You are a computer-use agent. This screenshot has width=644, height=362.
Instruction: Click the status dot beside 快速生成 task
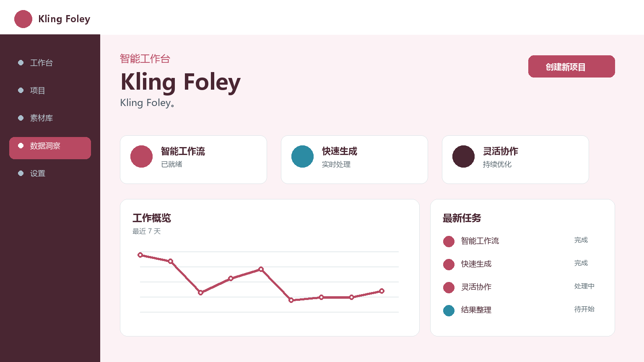click(x=449, y=264)
